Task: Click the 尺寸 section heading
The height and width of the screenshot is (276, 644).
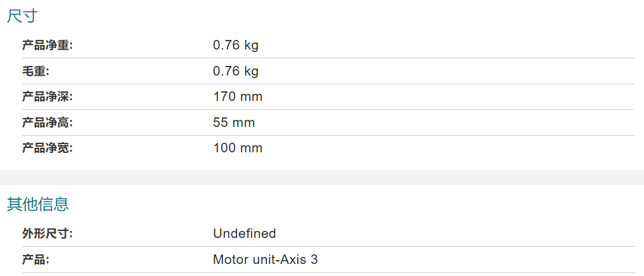Action: (x=22, y=16)
